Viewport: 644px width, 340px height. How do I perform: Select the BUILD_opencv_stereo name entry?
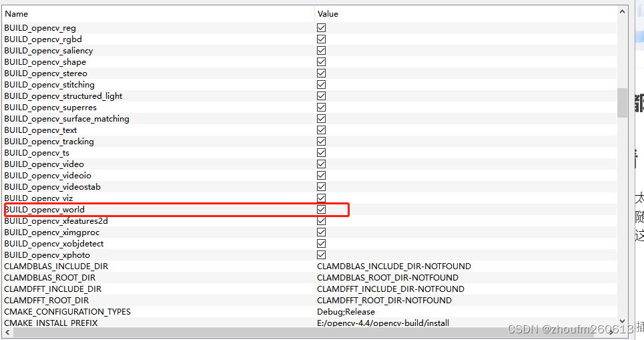click(45, 73)
